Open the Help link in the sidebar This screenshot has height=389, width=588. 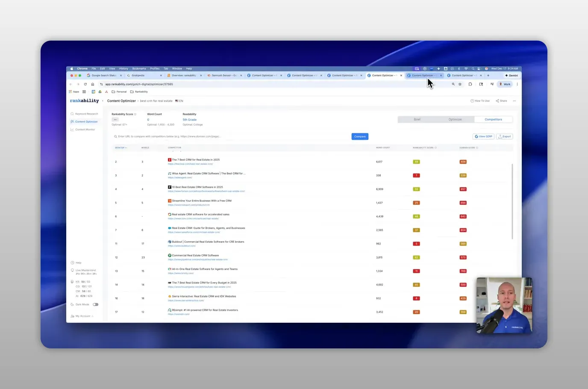(76, 262)
